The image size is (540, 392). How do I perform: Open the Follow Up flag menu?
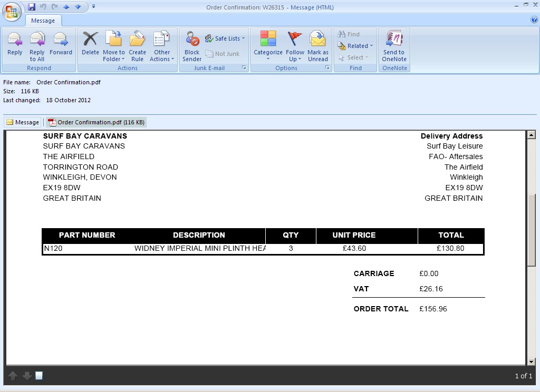295,45
